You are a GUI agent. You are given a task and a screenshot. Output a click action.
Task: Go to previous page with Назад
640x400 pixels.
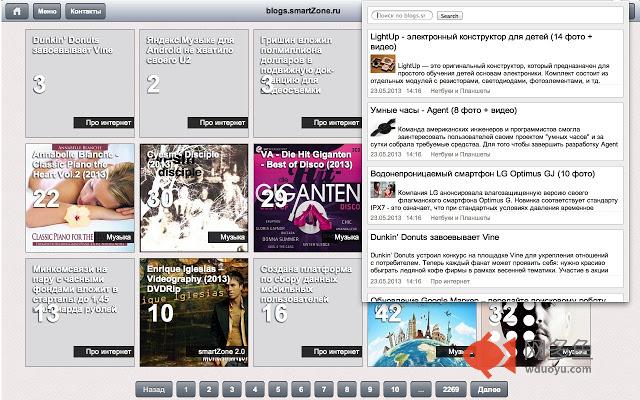[x=154, y=389]
